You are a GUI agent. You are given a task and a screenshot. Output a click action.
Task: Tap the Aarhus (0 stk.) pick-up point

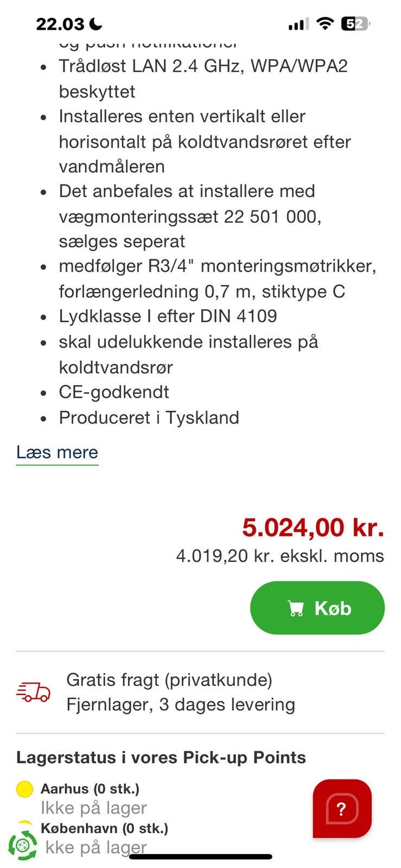click(x=90, y=788)
